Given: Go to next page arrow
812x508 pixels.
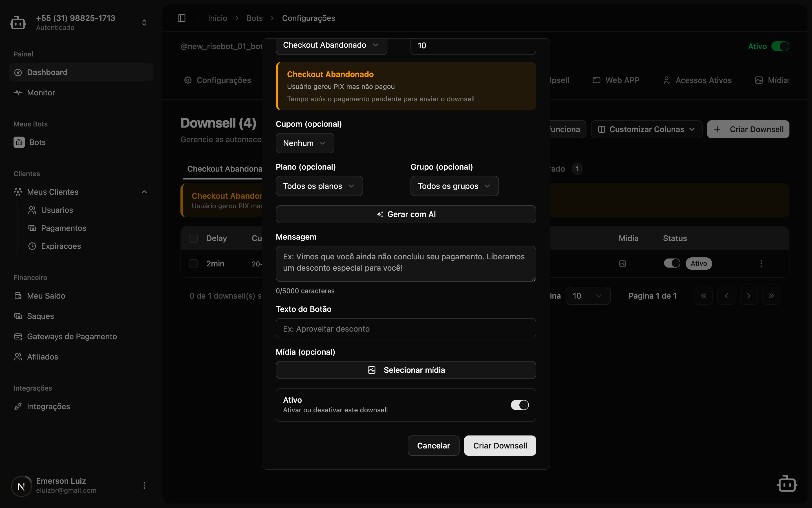Looking at the screenshot, I should tap(749, 296).
